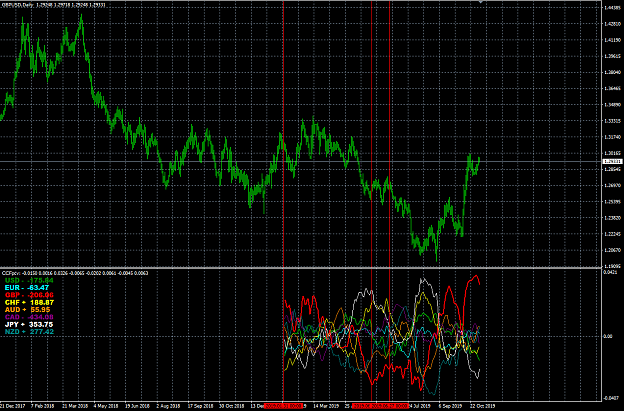Click the 1.22245 price axis label
625x411 pixels.
(x=613, y=234)
